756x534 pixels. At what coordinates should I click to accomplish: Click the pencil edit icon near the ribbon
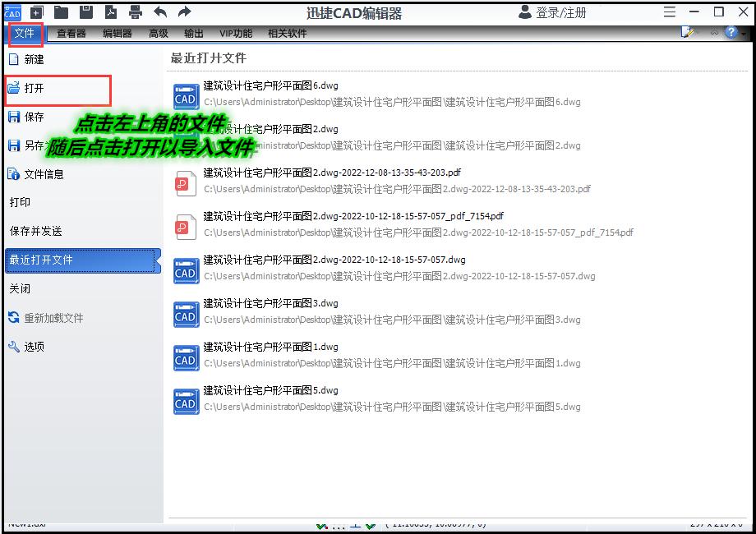687,31
